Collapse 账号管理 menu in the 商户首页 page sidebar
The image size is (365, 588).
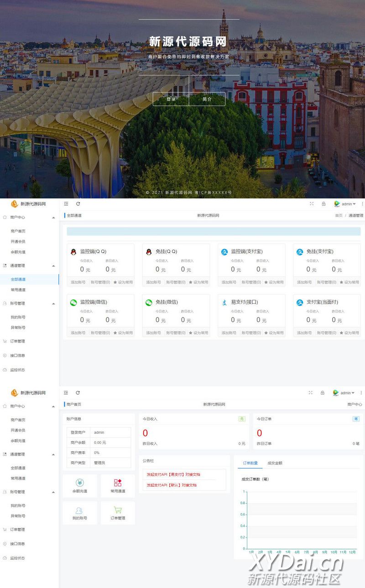[53, 492]
